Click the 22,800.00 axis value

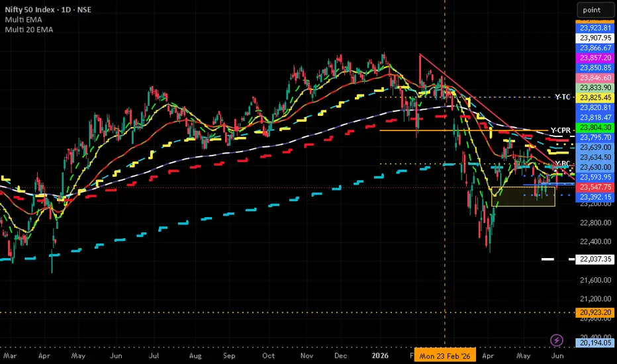click(x=596, y=223)
